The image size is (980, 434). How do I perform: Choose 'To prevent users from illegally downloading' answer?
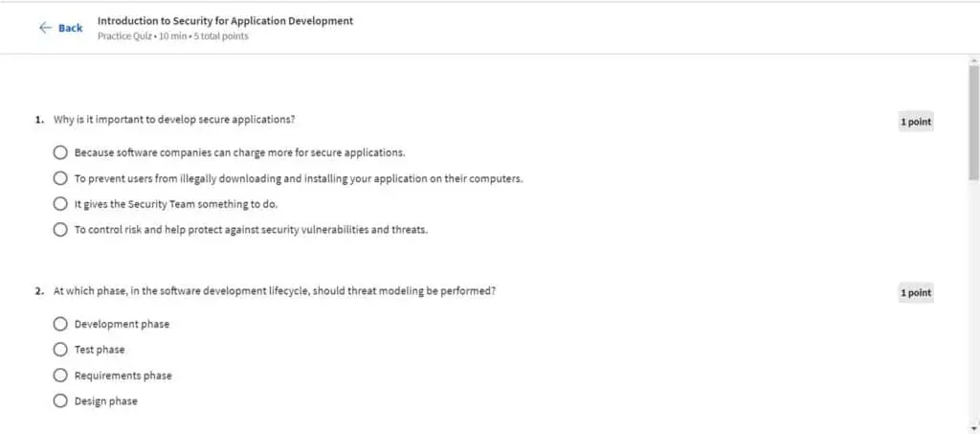coord(60,178)
